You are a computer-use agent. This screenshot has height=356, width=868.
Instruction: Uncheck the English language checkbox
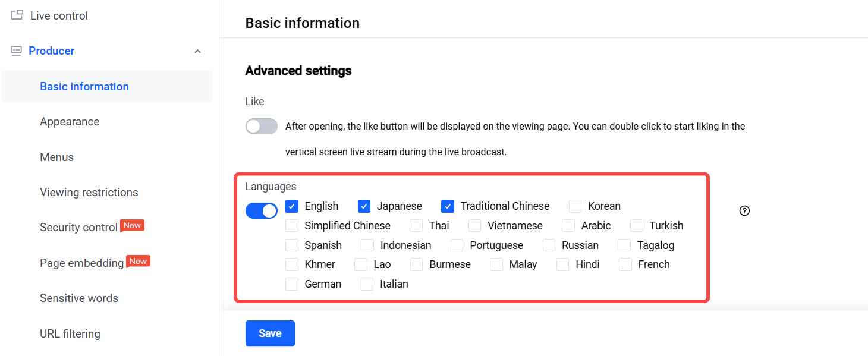292,206
